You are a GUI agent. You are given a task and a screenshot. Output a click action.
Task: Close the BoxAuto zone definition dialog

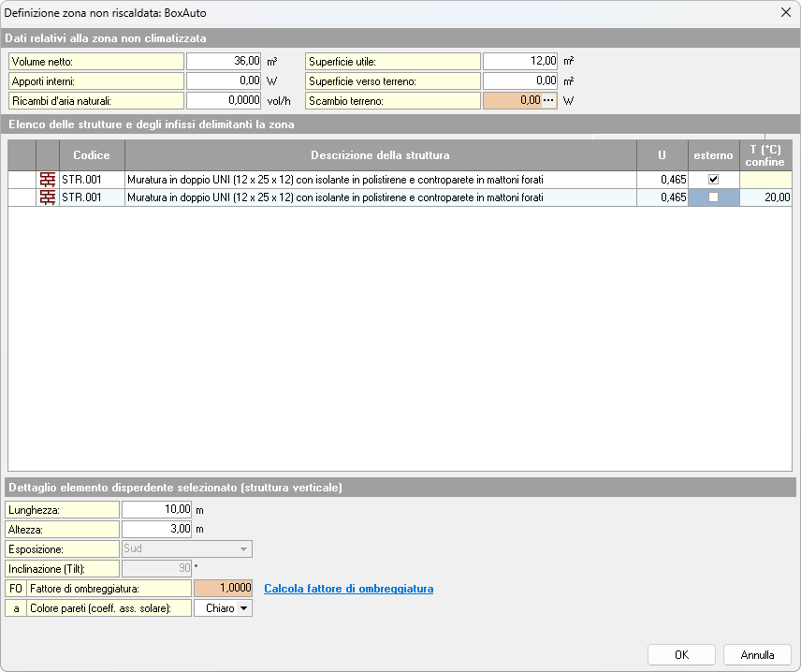(x=784, y=13)
